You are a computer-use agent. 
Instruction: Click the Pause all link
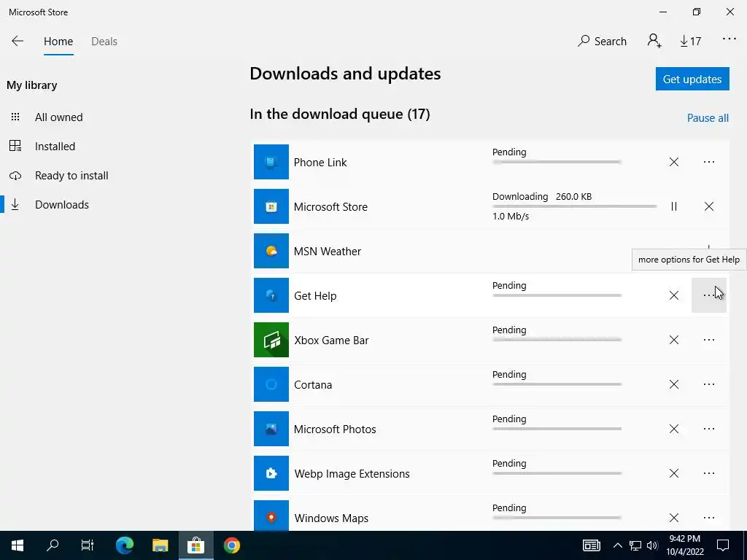[x=708, y=118]
